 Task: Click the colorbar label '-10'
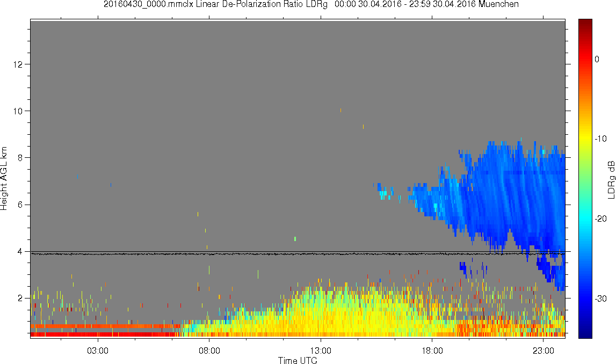tap(600, 139)
